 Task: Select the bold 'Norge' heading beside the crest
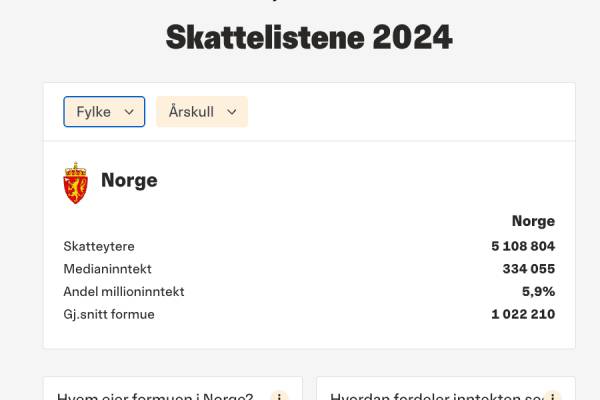[129, 181]
